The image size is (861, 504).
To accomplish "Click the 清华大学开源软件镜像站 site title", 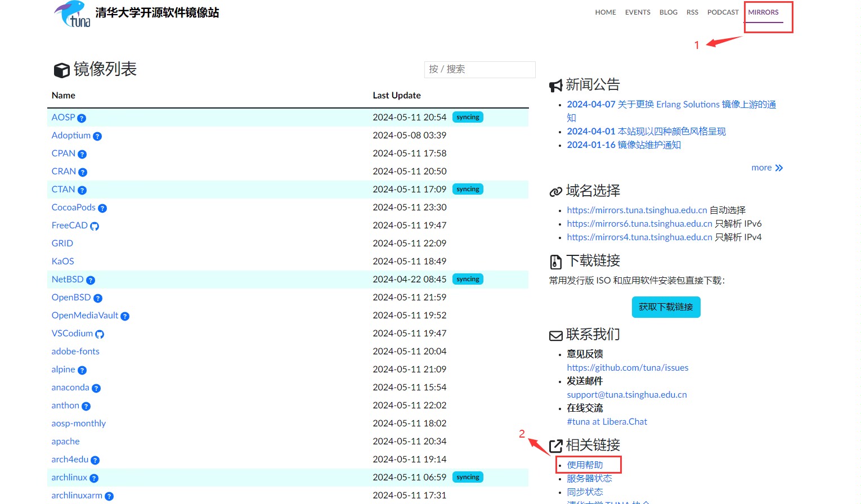I will tap(157, 13).
